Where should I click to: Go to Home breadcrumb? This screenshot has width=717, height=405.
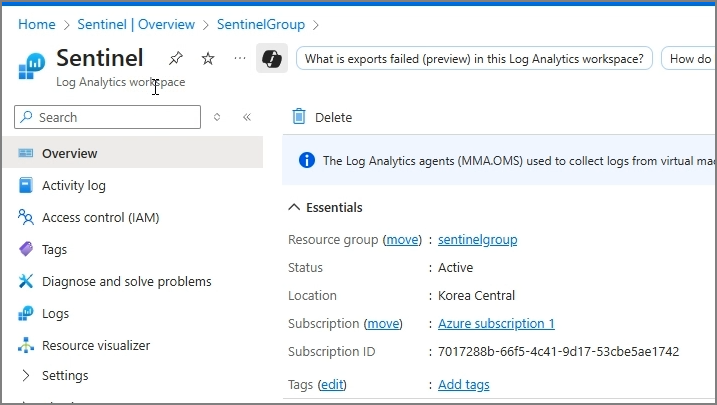click(x=37, y=24)
